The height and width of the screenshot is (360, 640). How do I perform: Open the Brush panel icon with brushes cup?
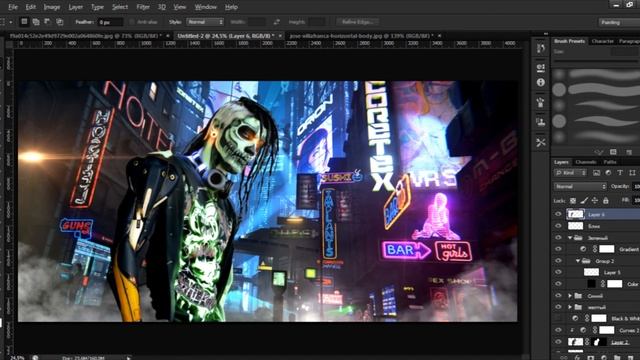point(541,102)
